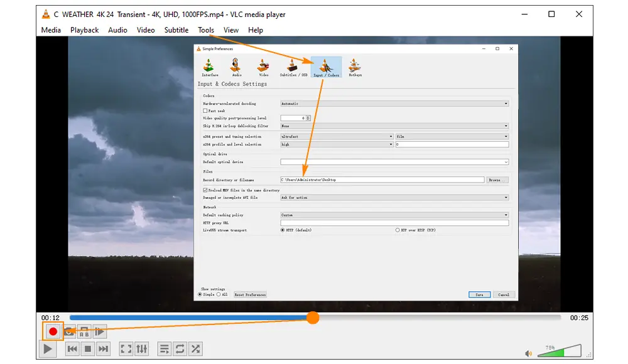
Task: Stop playback with the square button
Action: [88, 349]
